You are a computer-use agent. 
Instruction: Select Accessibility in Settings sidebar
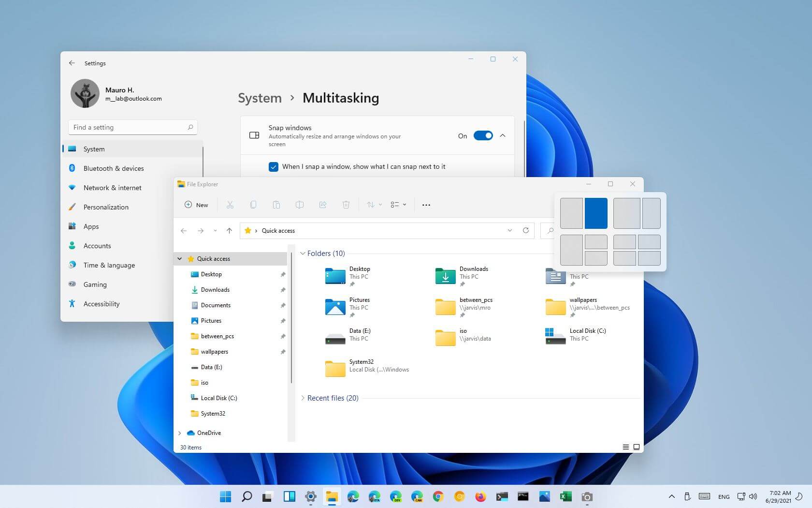(x=101, y=304)
